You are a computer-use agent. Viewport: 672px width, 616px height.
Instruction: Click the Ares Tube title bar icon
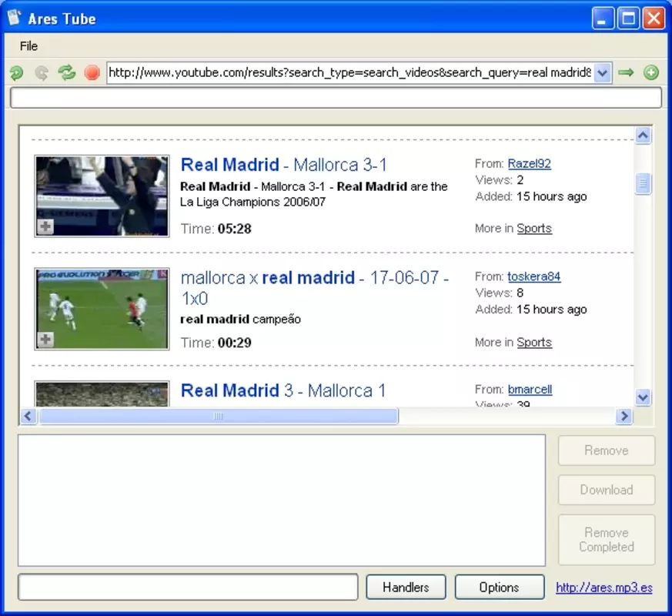(14, 18)
